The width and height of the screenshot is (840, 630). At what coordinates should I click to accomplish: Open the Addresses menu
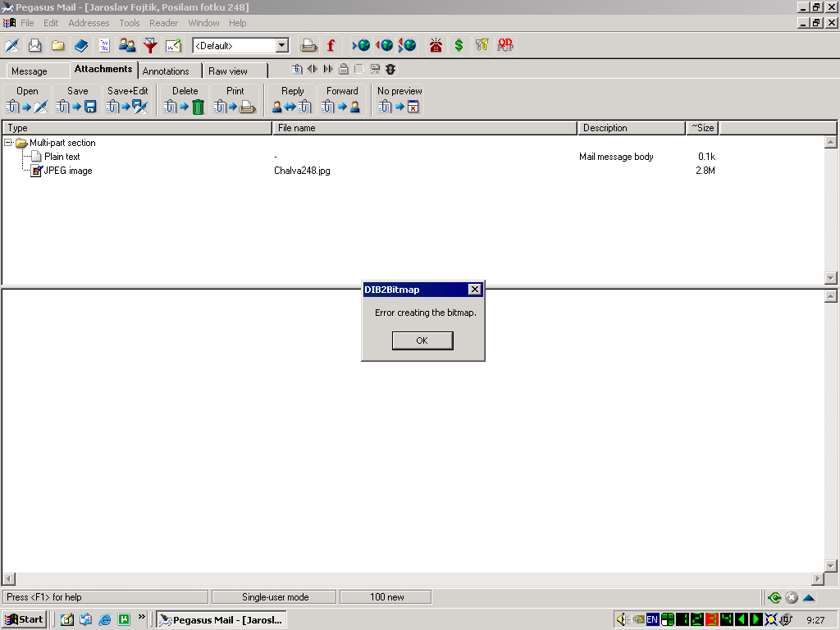[x=89, y=23]
